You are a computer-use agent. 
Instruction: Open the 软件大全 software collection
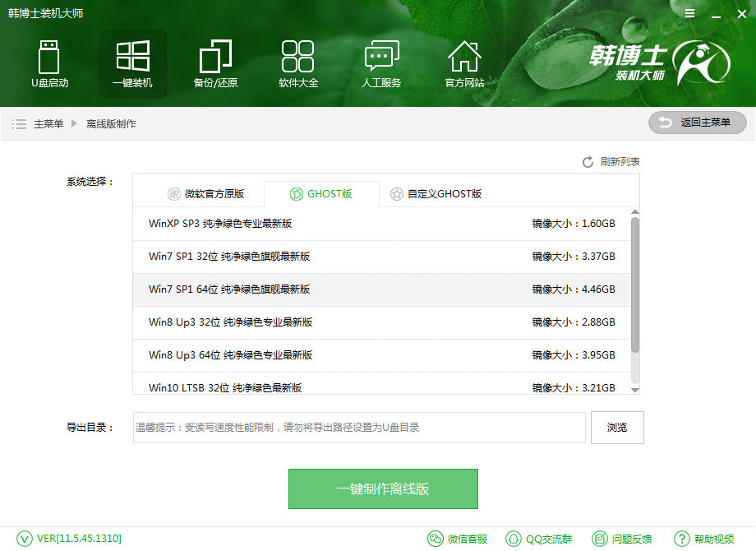[298, 64]
